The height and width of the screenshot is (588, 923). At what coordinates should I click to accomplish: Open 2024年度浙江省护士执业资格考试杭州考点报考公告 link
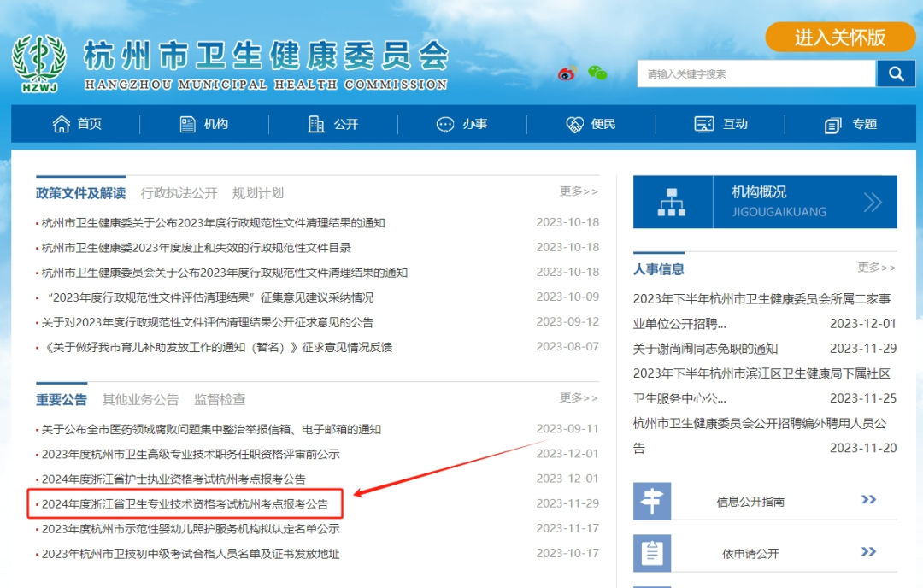[x=173, y=479]
